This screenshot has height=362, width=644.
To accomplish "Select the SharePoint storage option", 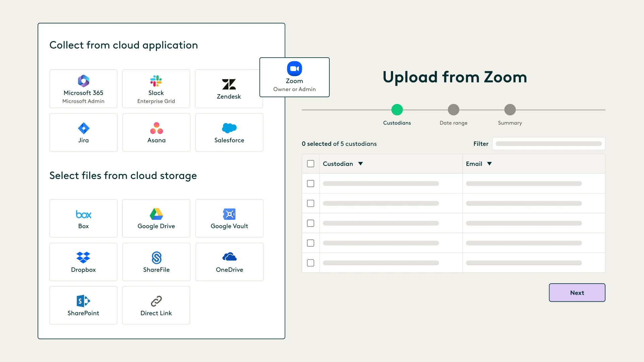I will (84, 305).
